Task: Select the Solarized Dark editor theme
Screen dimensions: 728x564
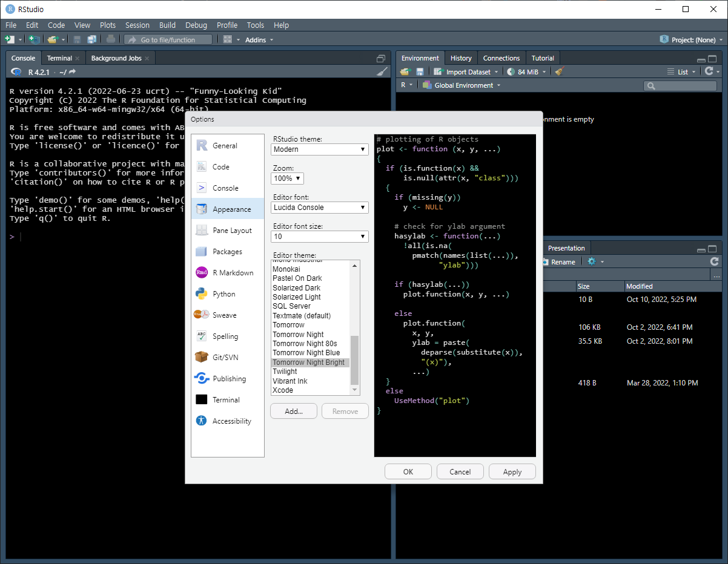Action: point(311,287)
